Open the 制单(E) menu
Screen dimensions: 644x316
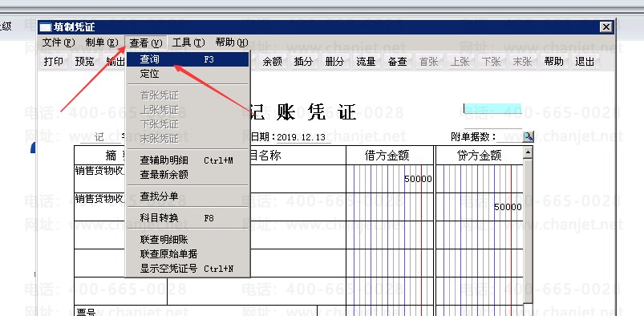click(x=102, y=43)
